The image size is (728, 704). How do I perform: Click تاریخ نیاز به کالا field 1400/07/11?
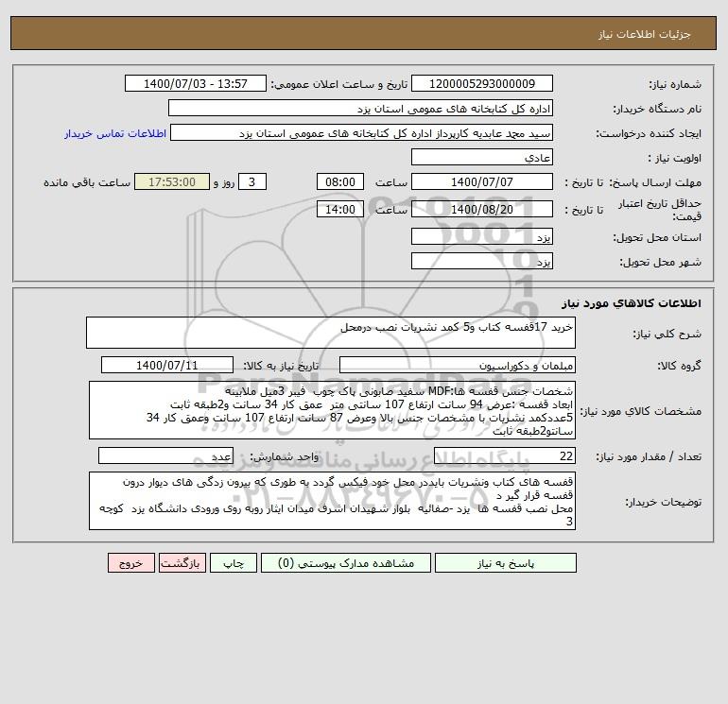[167, 365]
